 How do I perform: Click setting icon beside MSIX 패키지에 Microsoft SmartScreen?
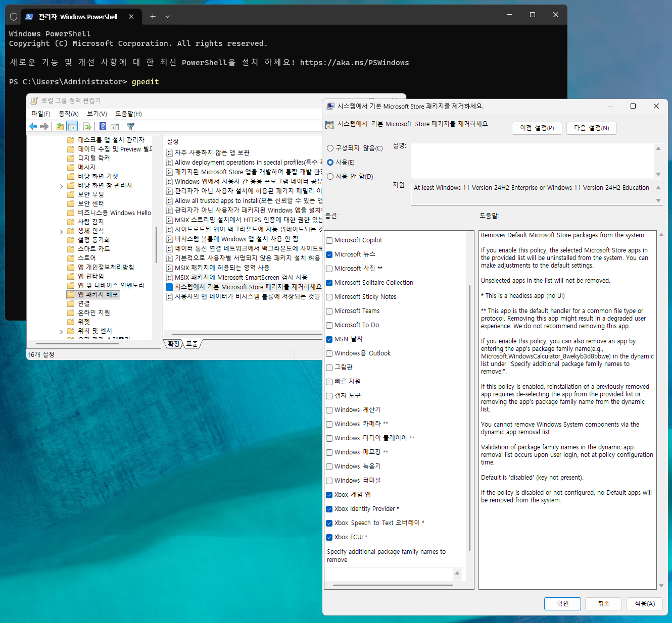(x=170, y=278)
